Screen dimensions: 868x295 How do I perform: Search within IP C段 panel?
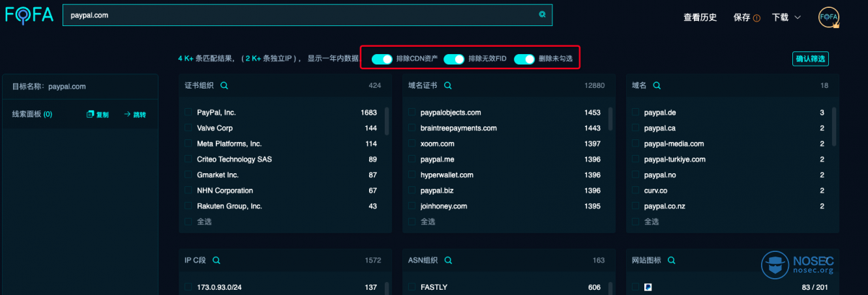pyautogui.click(x=217, y=260)
